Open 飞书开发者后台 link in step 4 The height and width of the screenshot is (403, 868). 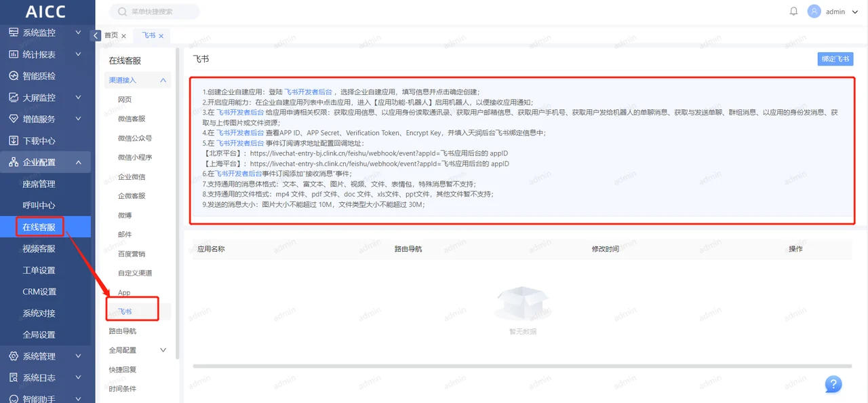click(240, 133)
